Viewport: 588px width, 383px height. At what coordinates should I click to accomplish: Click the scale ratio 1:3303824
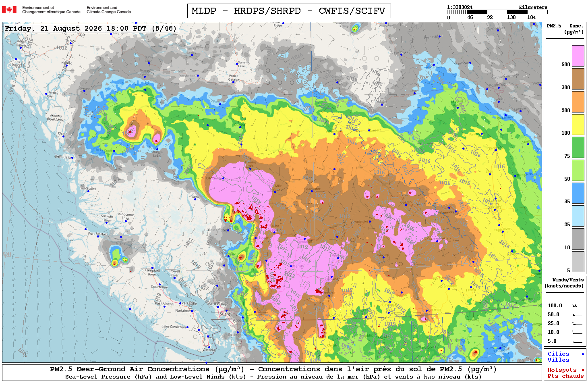click(460, 7)
